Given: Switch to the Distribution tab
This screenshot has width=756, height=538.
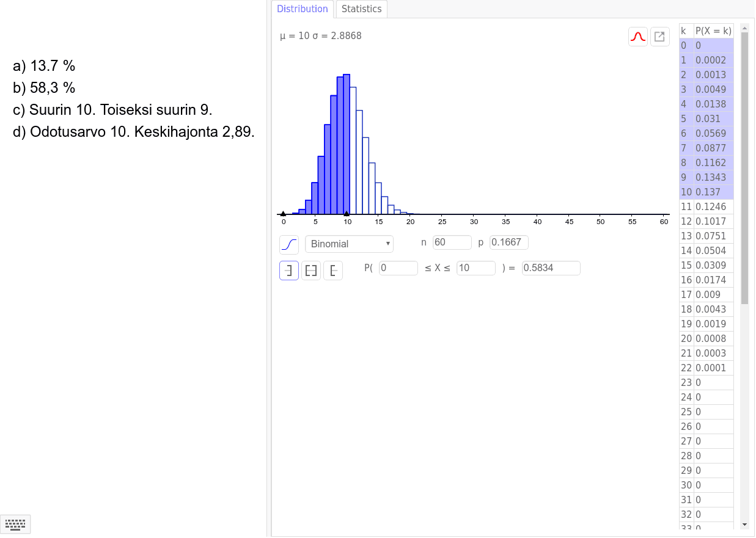Looking at the screenshot, I should tap(303, 9).
